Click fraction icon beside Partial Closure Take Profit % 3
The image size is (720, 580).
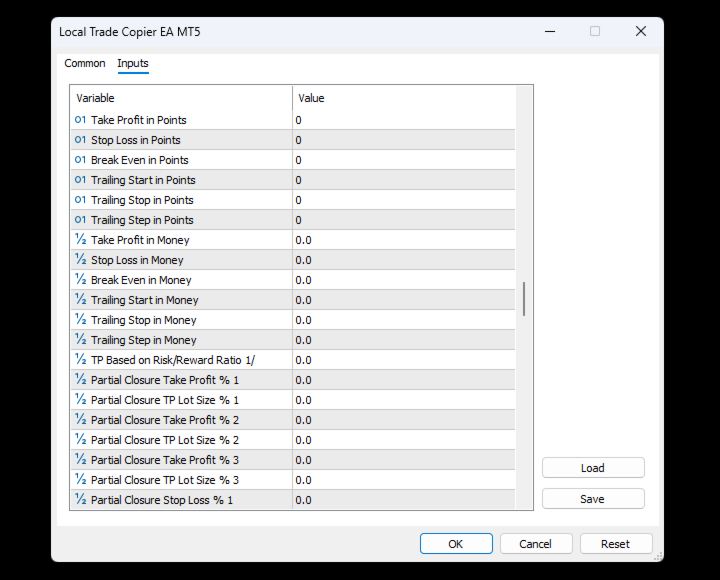click(x=80, y=459)
